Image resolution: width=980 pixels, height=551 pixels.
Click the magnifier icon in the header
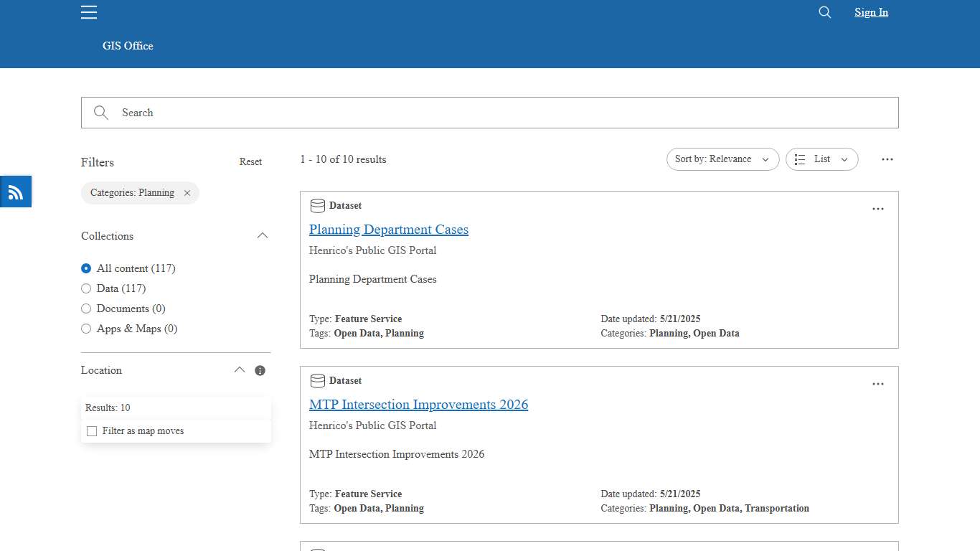(x=825, y=12)
